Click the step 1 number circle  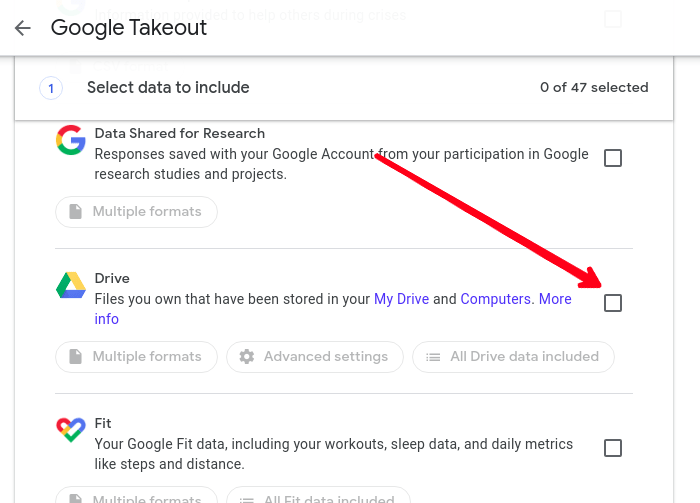[51, 88]
